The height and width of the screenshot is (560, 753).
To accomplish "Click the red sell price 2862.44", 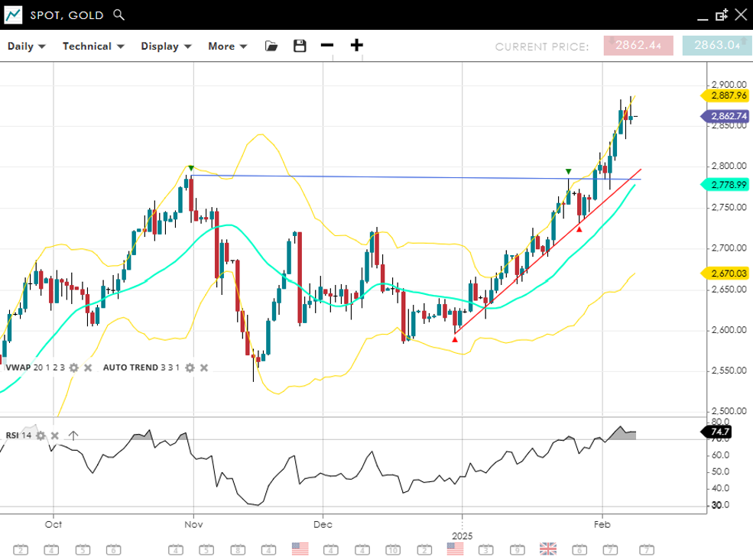I will (x=638, y=46).
